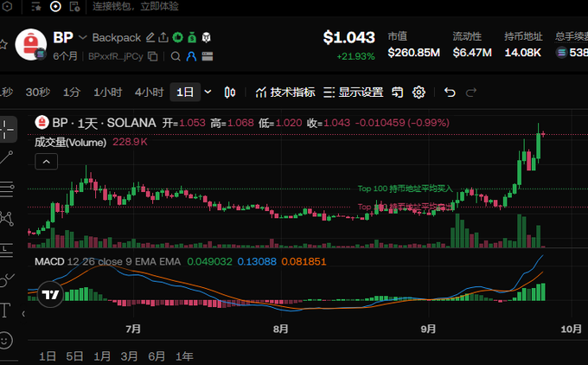Open 显示设置 display settings
Image resolution: width=588 pixels, height=365 pixels.
point(354,92)
